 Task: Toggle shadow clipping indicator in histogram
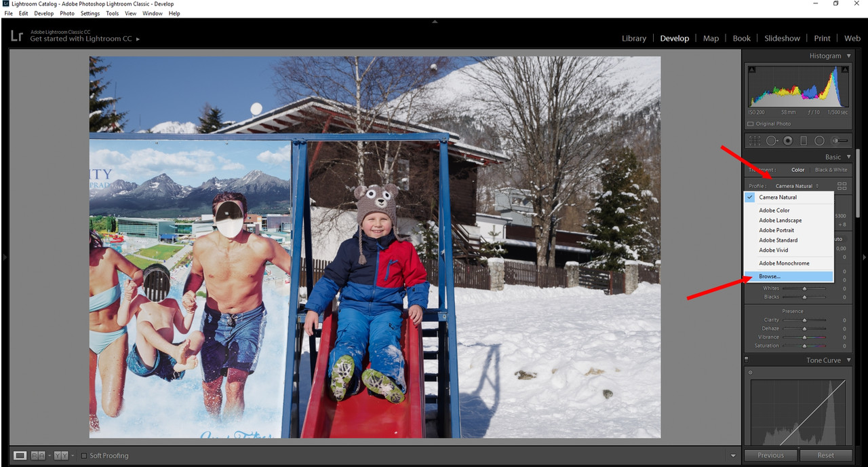pyautogui.click(x=751, y=70)
